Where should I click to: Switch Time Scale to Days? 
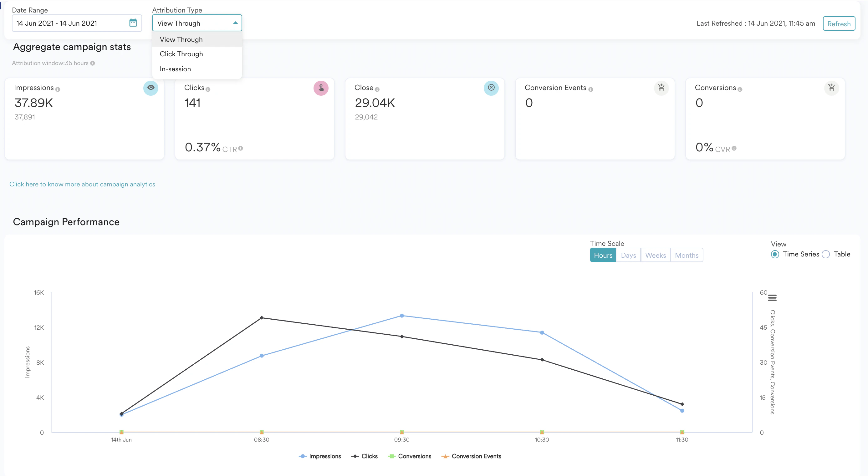(628, 255)
